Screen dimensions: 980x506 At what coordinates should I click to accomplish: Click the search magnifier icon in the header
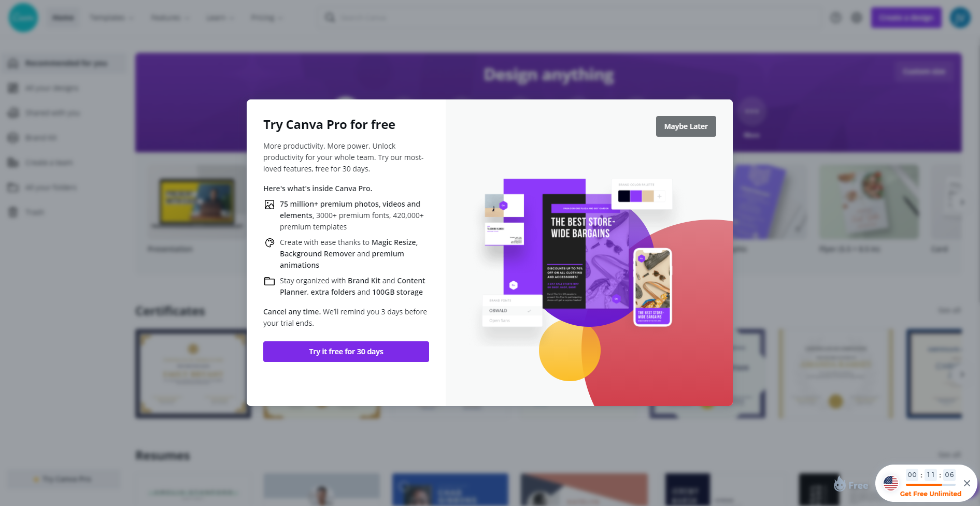(x=330, y=18)
